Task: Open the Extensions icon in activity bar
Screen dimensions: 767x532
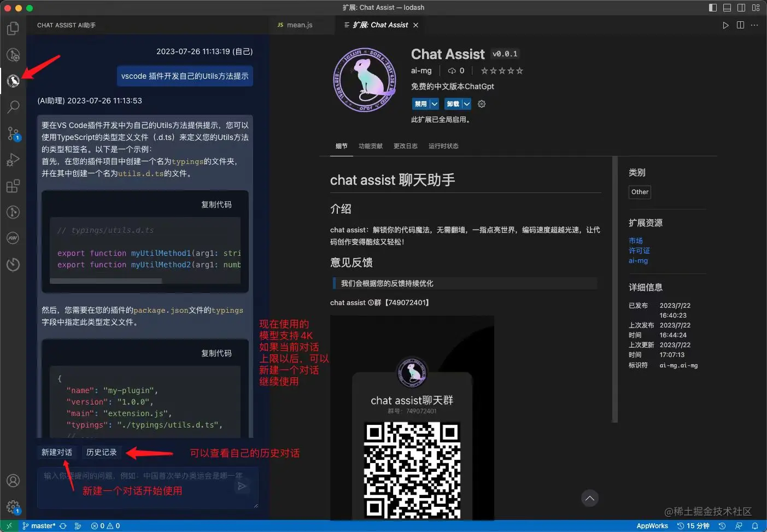Action: (x=13, y=186)
